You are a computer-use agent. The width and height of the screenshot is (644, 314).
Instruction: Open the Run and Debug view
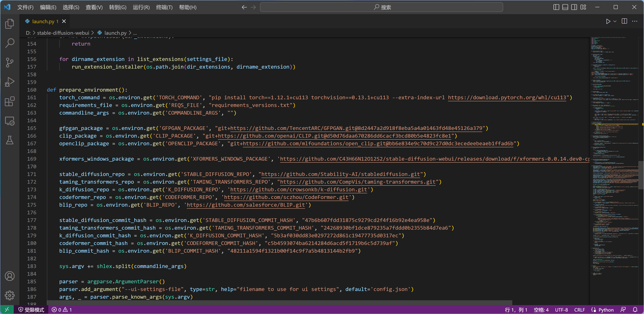(x=9, y=82)
